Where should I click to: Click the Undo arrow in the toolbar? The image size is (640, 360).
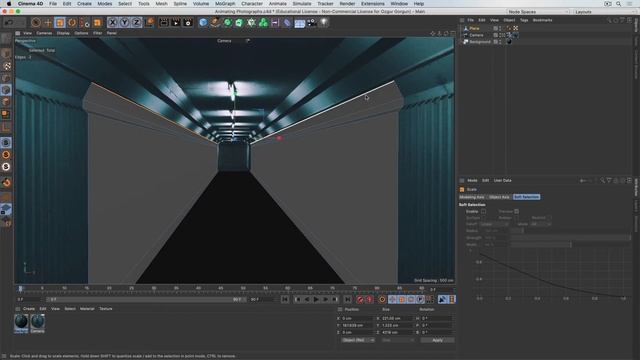coord(9,22)
